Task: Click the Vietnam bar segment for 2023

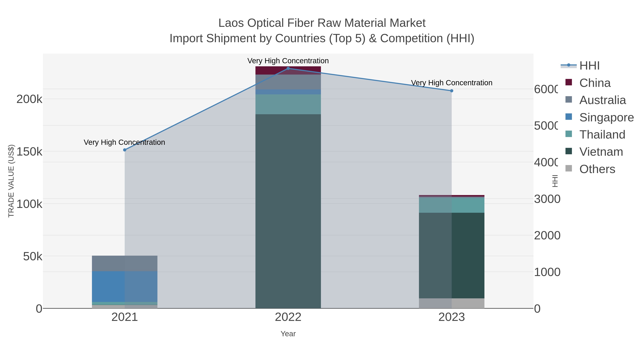Action: pyautogui.click(x=452, y=256)
